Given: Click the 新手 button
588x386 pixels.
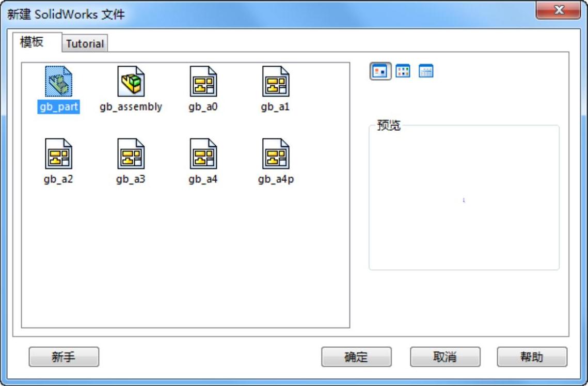Looking at the screenshot, I should [63, 357].
